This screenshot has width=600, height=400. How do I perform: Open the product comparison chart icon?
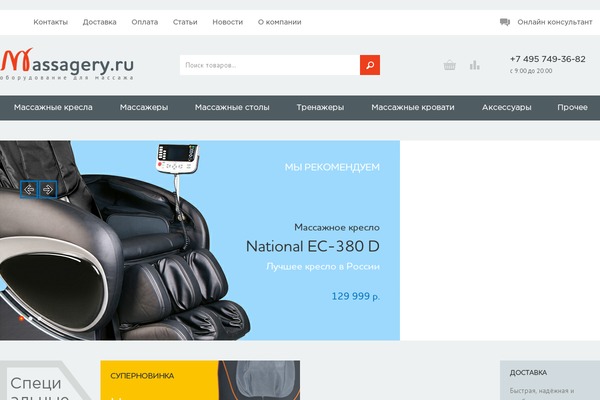point(474,65)
